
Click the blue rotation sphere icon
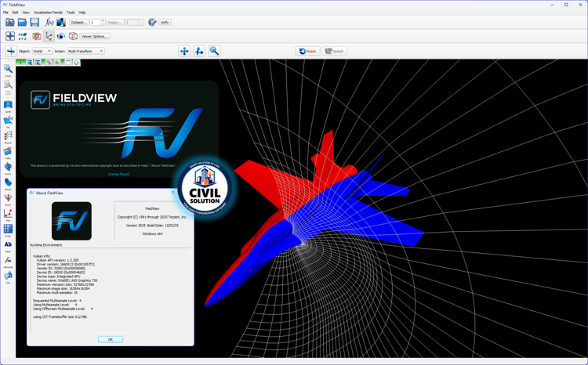[60, 36]
